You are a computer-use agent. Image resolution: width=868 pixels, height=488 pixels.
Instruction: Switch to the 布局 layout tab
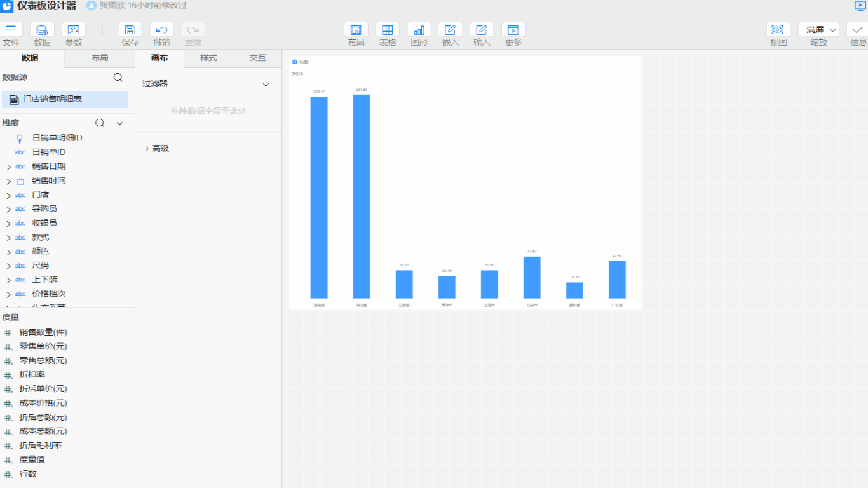click(x=100, y=58)
